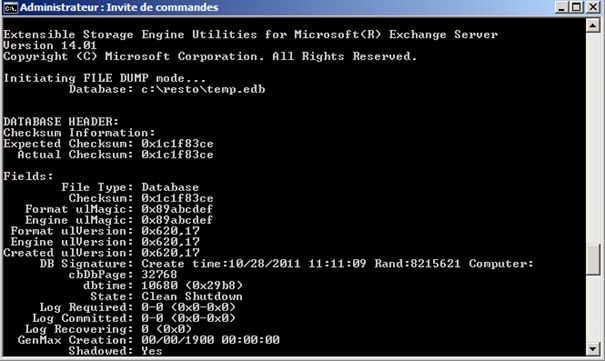The height and width of the screenshot is (361, 605).
Task: Close the Administrateur command prompt window
Action: click(x=593, y=7)
